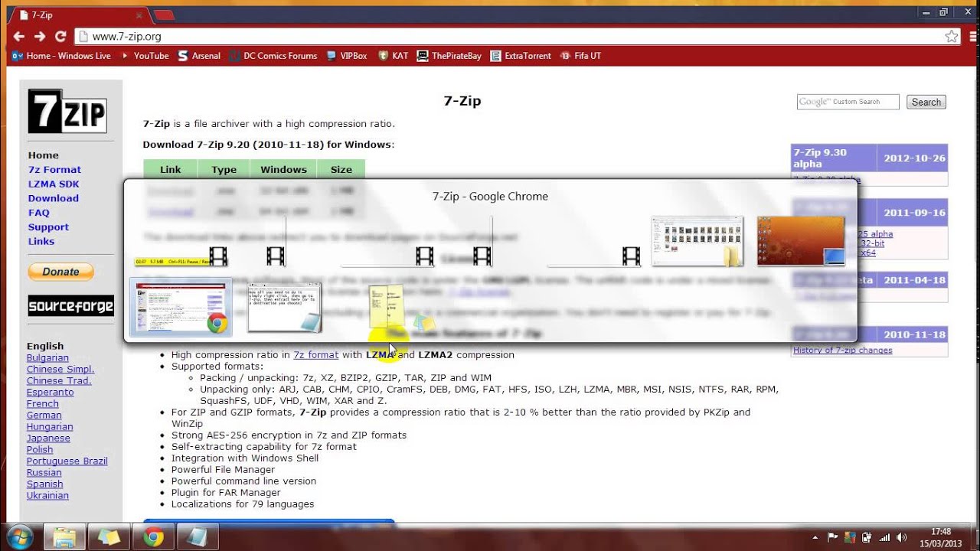Click the power plug tray icon
Screen dimensions: 980x551
click(x=867, y=537)
